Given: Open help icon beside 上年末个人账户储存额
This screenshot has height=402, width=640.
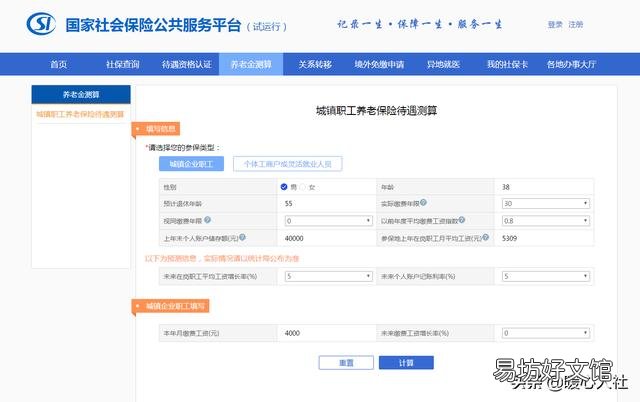Looking at the screenshot, I should tap(242, 237).
